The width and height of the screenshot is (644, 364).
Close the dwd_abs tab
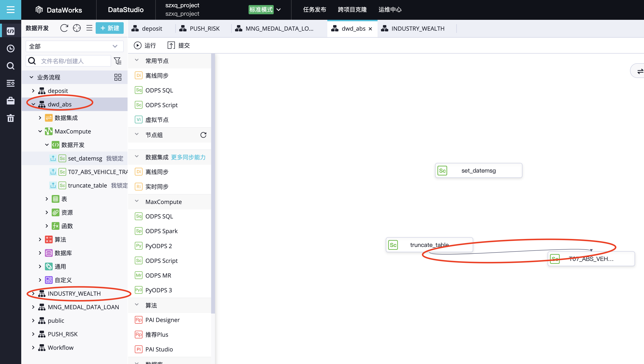click(370, 29)
